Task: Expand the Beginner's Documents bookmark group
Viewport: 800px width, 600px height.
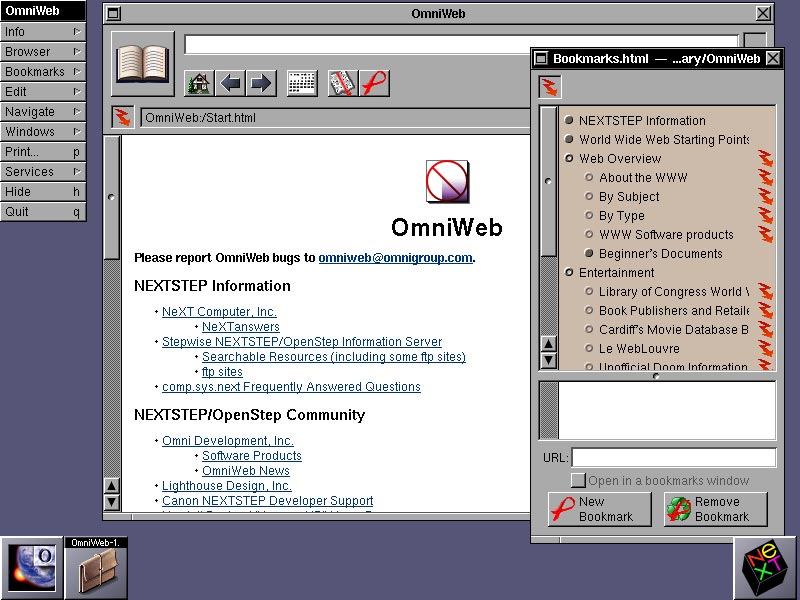Action: 589,253
